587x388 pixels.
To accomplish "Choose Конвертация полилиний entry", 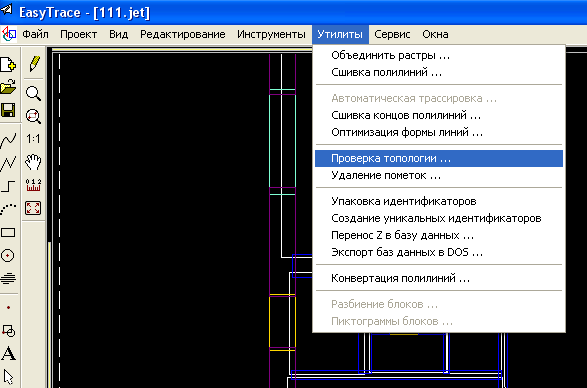I will pos(439,279).
